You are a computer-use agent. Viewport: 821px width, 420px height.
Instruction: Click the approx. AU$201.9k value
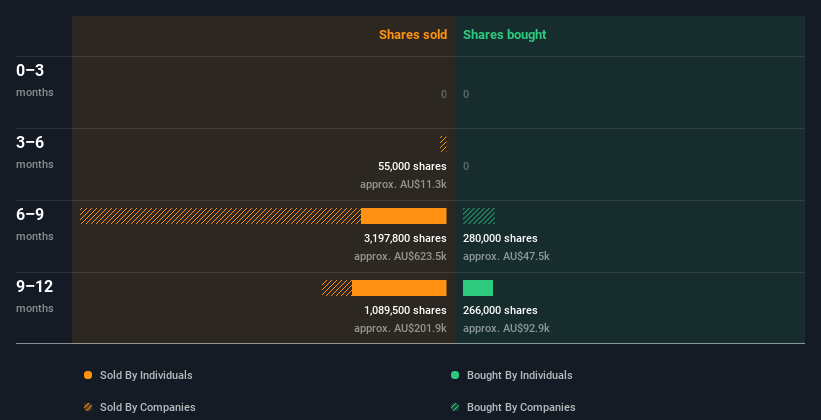point(400,328)
